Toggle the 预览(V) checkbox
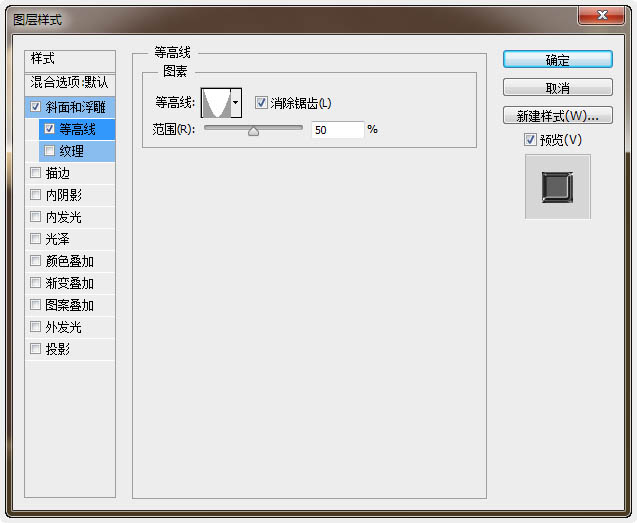Screen dimensions: 637x523 point(530,140)
